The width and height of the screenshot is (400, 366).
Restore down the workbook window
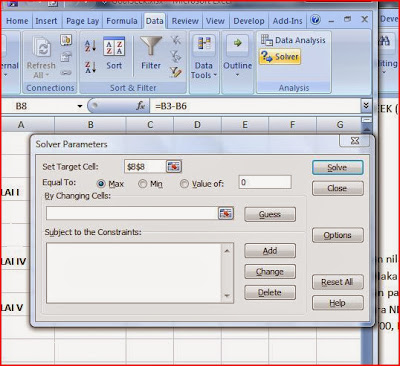348,19
